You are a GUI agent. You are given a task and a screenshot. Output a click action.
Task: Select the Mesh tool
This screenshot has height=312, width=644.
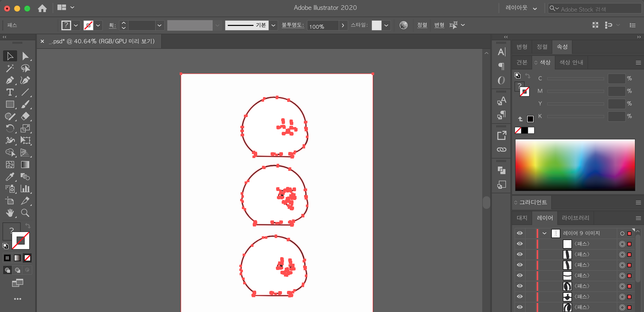tap(10, 164)
